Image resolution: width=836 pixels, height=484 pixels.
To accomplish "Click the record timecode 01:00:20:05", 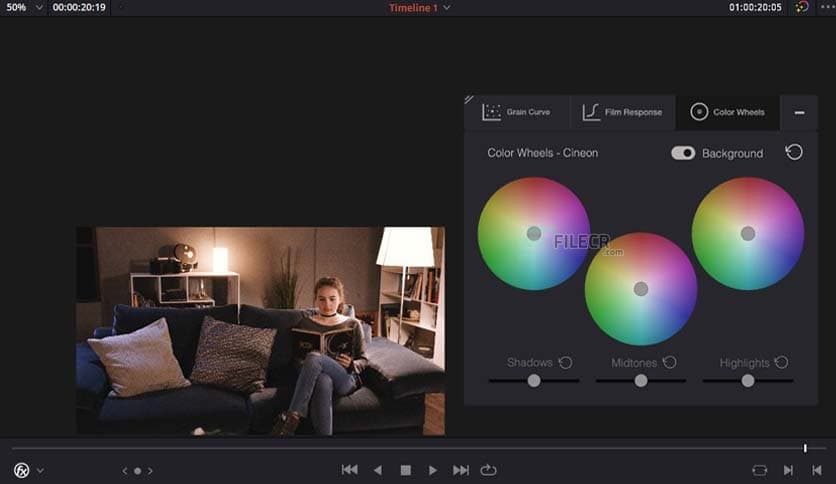I will click(x=755, y=7).
